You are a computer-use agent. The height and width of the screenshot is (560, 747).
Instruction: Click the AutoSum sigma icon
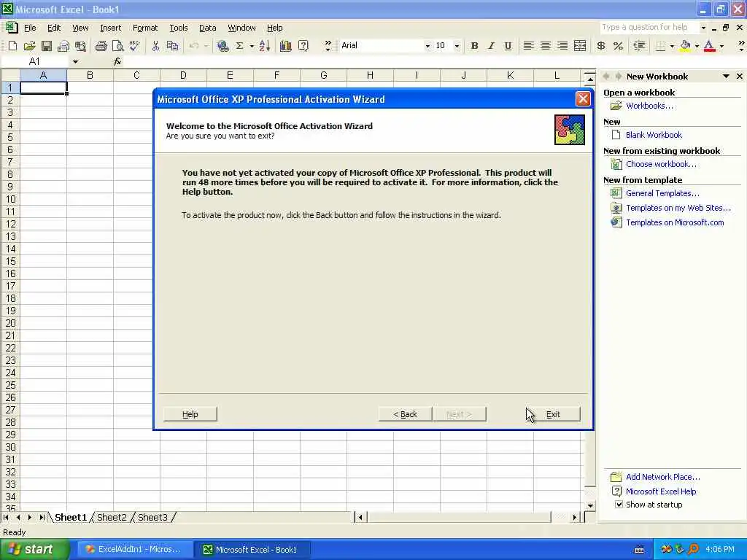pos(239,46)
